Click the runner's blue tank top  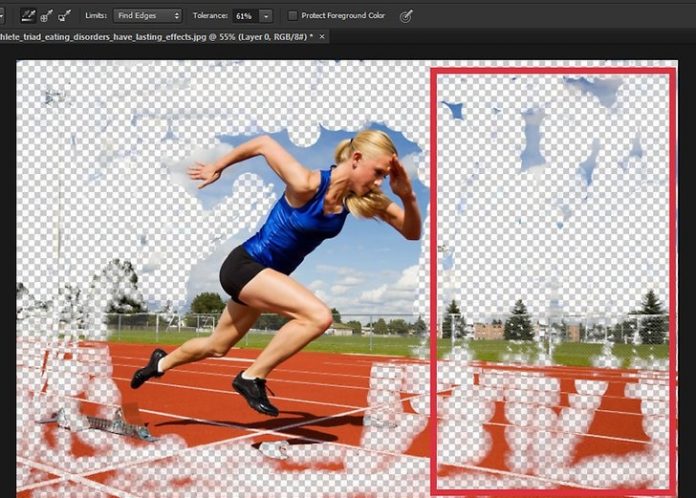coord(290,222)
